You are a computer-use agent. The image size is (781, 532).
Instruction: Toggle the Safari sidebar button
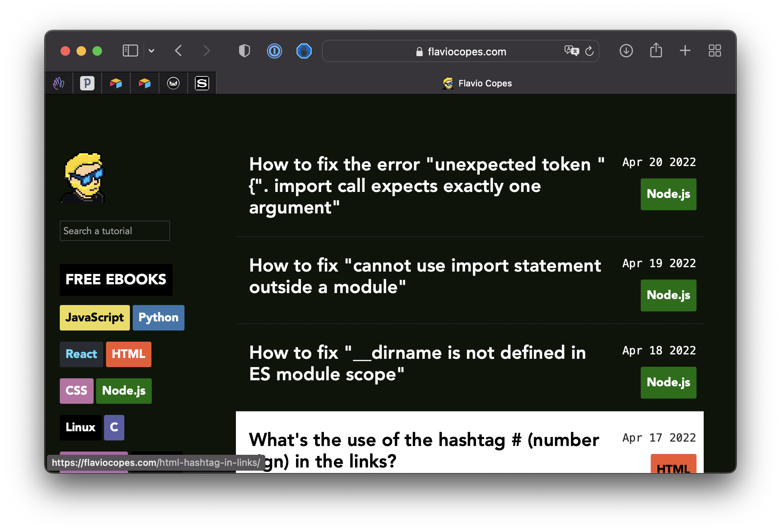pos(130,51)
